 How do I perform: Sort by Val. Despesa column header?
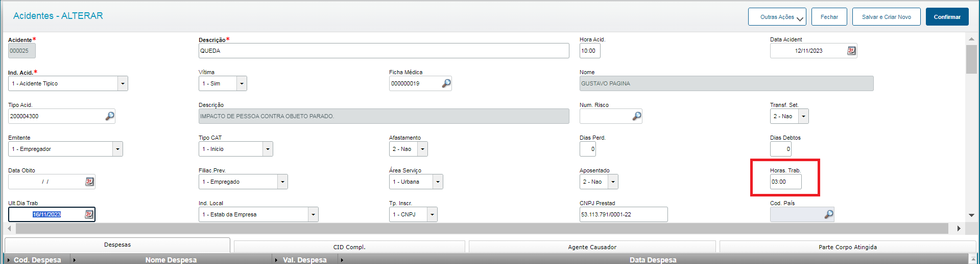tap(305, 260)
